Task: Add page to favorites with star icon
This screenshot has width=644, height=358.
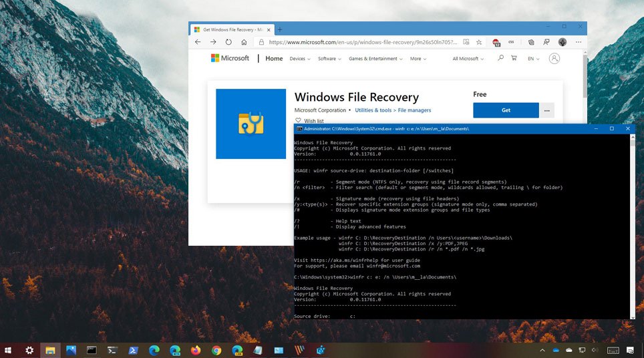Action: (x=479, y=42)
